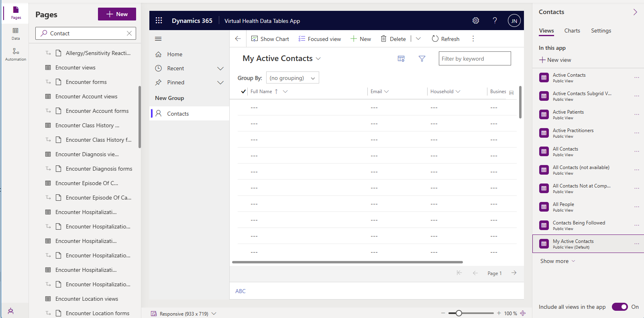Click the ABC jump bar link
The height and width of the screenshot is (318, 644).
point(240,291)
